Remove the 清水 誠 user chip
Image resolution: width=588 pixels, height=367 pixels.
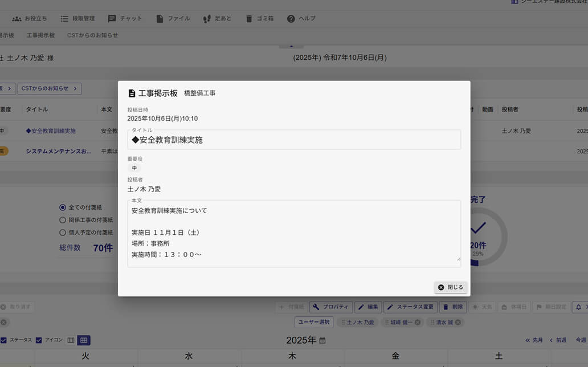[459, 321]
